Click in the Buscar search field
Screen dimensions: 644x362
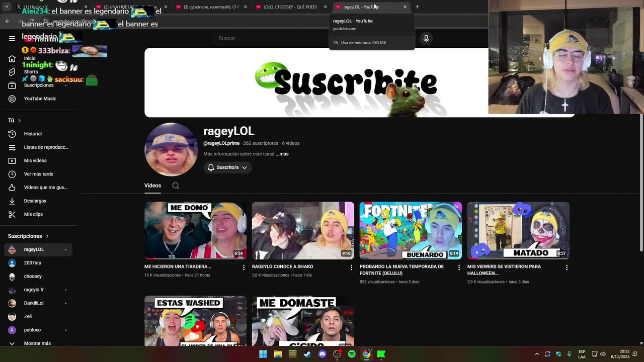click(x=272, y=38)
